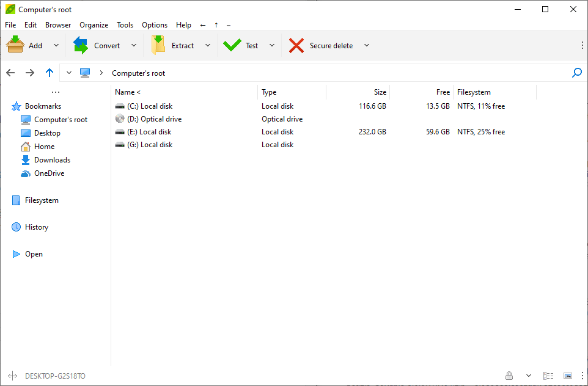588x386 pixels.
Task: Click the up arrow in the menu bar
Action: tap(216, 25)
